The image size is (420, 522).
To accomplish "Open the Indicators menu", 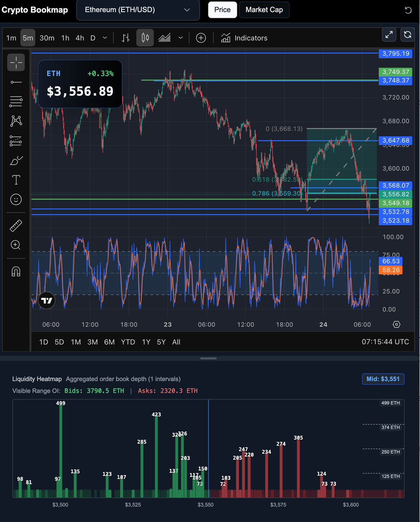I will [x=244, y=38].
